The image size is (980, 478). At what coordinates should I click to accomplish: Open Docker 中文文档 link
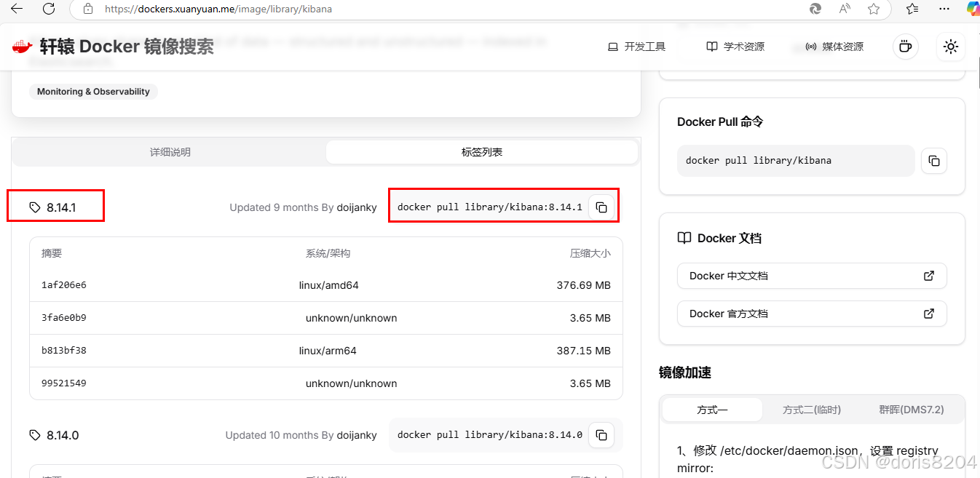pos(812,276)
